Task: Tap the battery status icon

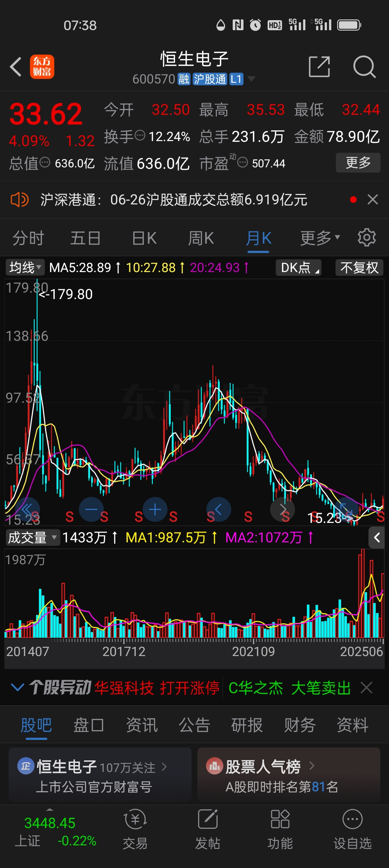Action: coord(349,25)
